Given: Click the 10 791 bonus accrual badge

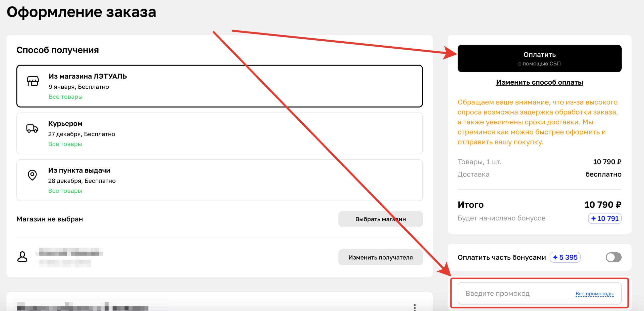Looking at the screenshot, I should pos(605,218).
